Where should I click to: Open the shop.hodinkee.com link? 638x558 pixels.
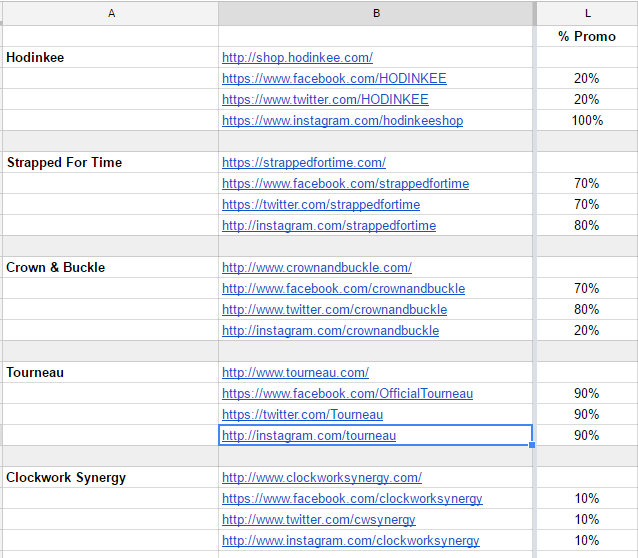click(297, 57)
